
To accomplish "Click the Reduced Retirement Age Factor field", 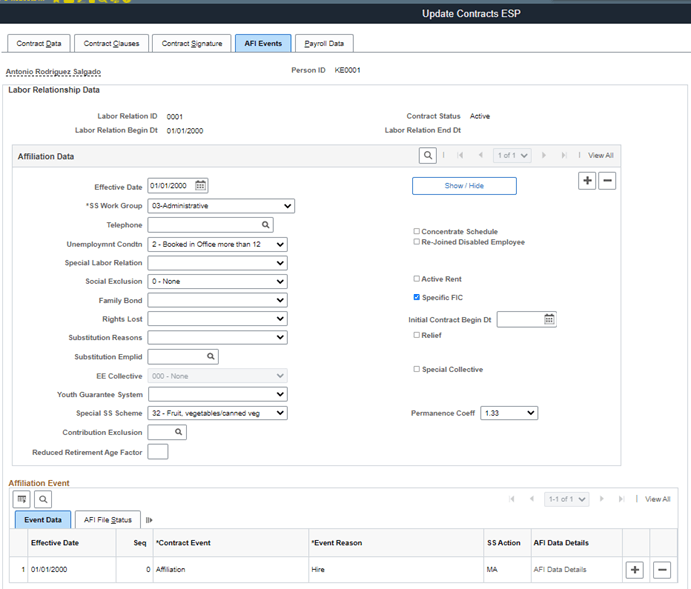I will 158,452.
